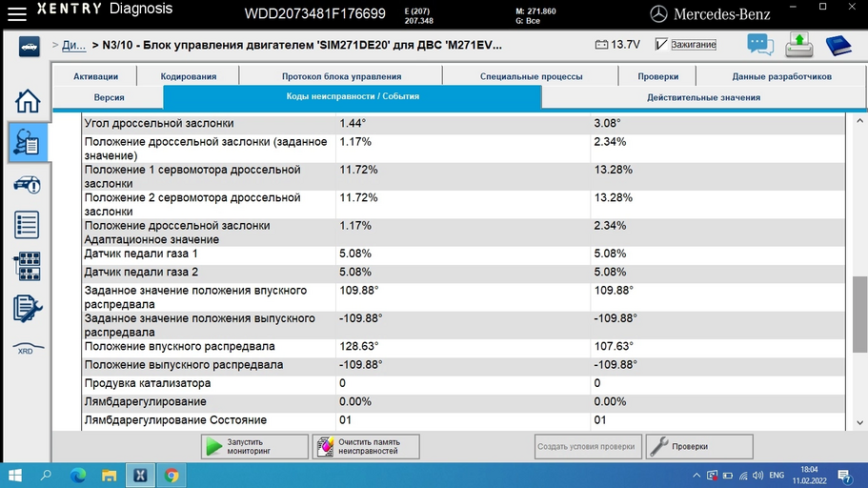868x488 pixels.
Task: Click Создать условия проверки button
Action: pos(588,446)
